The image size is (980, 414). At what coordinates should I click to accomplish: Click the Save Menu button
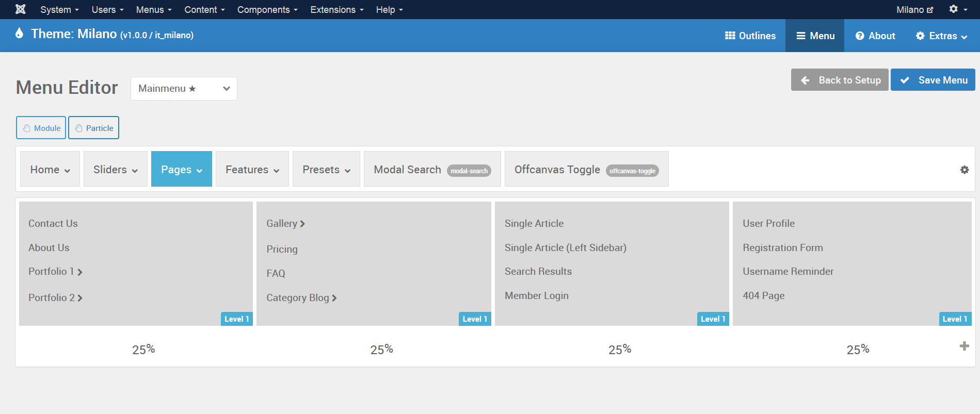pyautogui.click(x=933, y=80)
